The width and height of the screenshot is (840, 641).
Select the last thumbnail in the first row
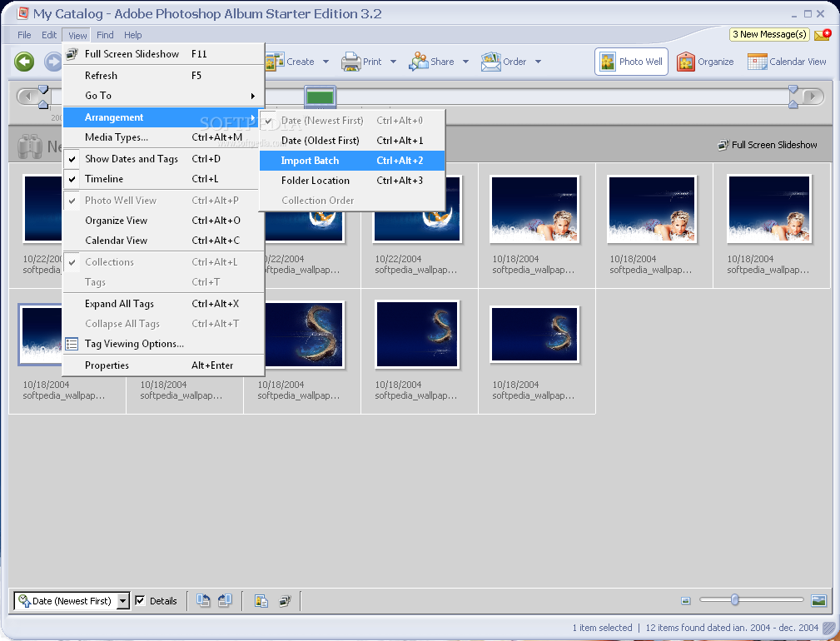(769, 209)
